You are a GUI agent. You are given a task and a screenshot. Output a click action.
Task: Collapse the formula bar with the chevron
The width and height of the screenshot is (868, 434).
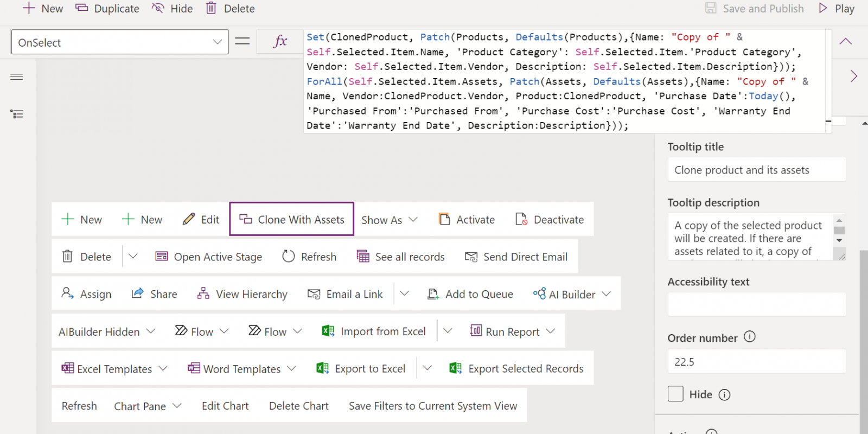[x=845, y=42]
